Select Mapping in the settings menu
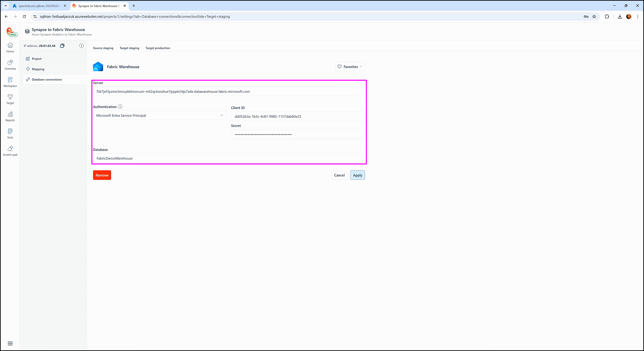The width and height of the screenshot is (644, 351). [38, 69]
